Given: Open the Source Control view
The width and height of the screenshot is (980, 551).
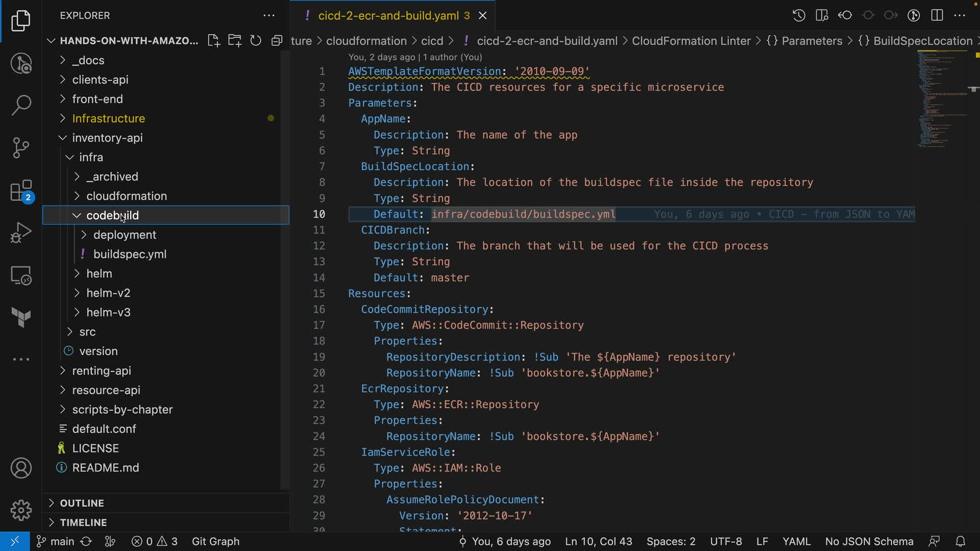Looking at the screenshot, I should (21, 148).
